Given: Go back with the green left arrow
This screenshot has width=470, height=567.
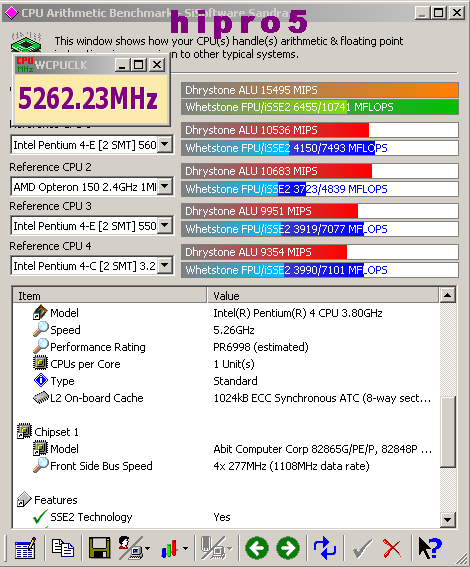Looking at the screenshot, I should click(257, 548).
